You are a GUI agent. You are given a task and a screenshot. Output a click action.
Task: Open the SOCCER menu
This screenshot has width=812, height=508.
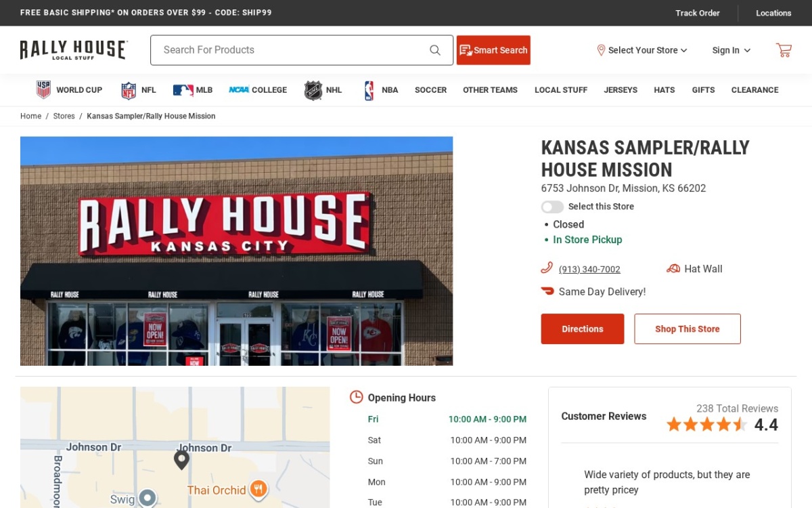430,90
